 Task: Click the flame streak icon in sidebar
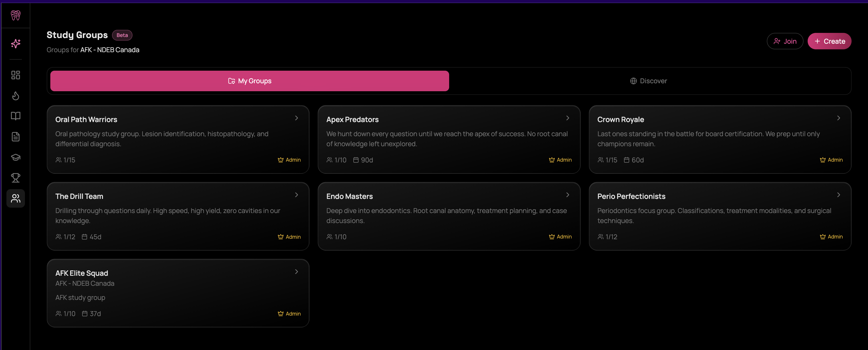(x=15, y=96)
